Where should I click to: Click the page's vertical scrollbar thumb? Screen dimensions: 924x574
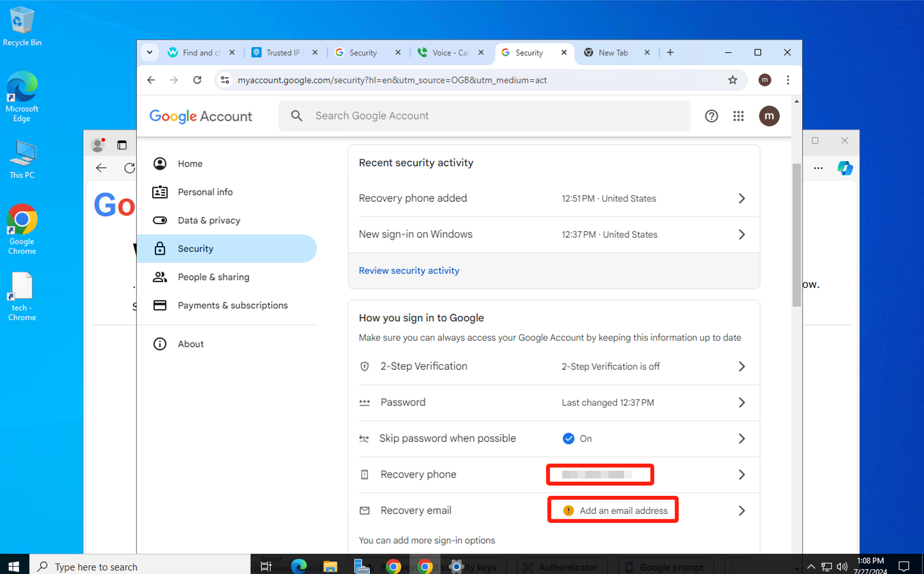click(x=796, y=235)
